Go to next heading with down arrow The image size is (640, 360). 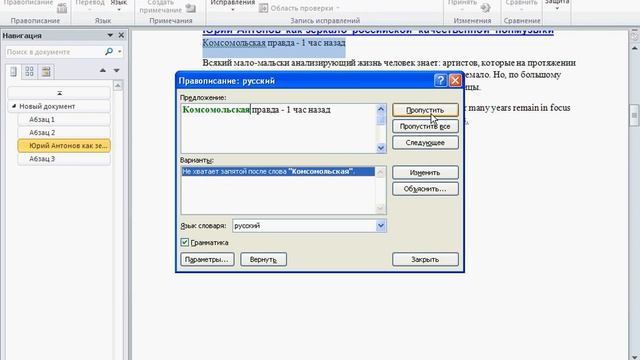click(x=117, y=71)
